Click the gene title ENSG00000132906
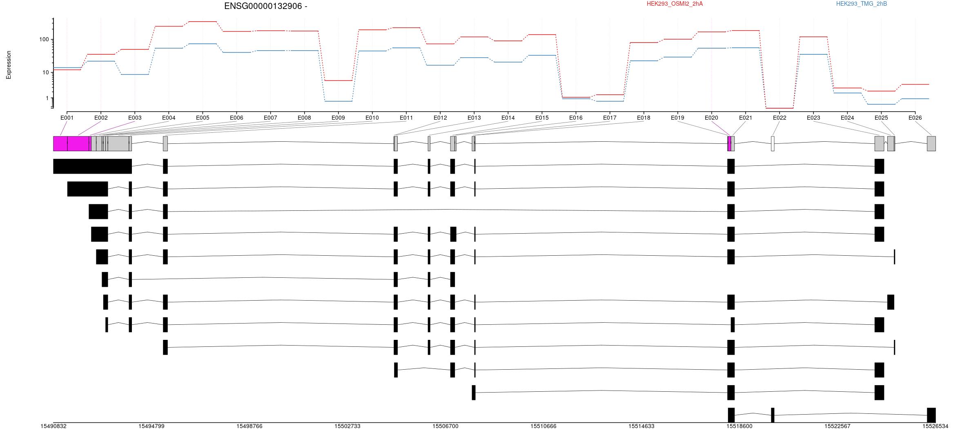 coord(265,6)
